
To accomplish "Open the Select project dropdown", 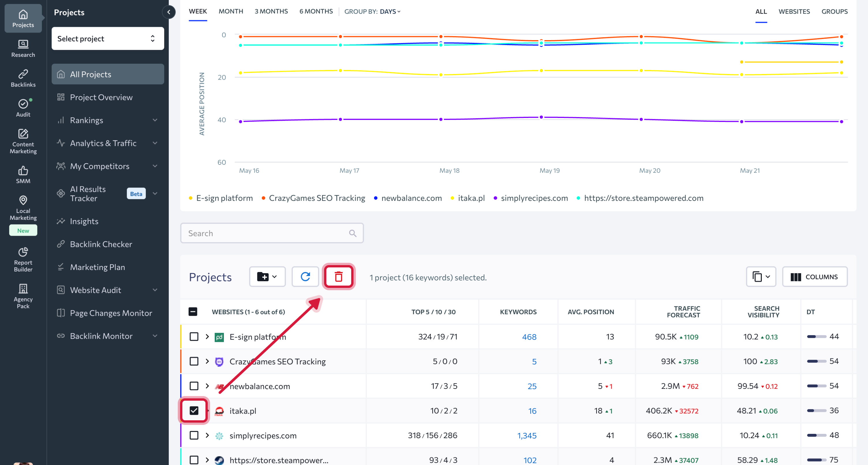I will click(107, 39).
